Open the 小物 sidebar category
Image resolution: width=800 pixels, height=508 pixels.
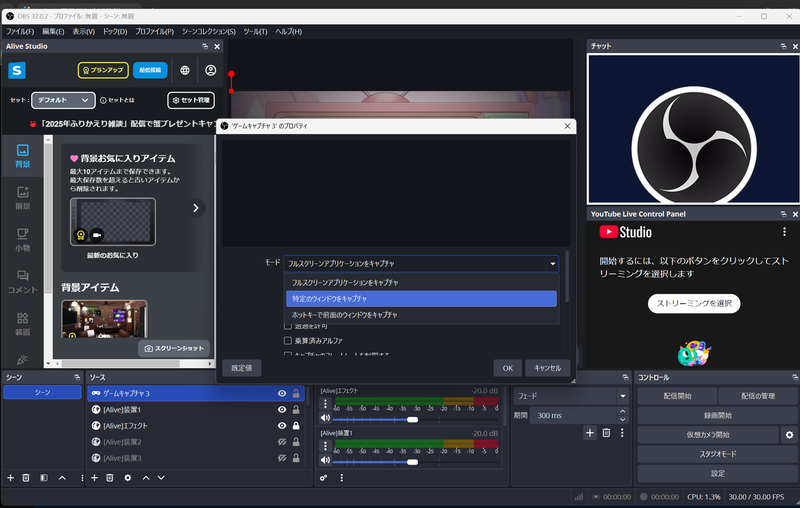point(22,238)
